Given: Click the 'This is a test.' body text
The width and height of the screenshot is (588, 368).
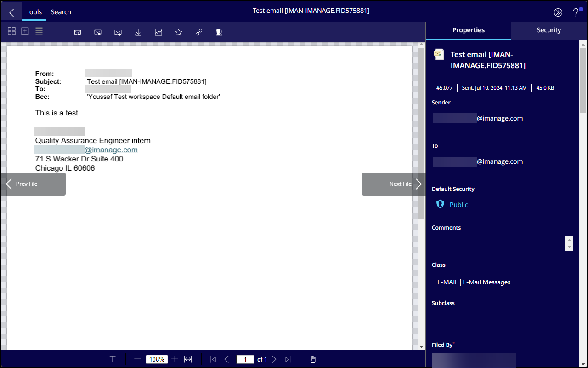Looking at the screenshot, I should pyautogui.click(x=57, y=113).
